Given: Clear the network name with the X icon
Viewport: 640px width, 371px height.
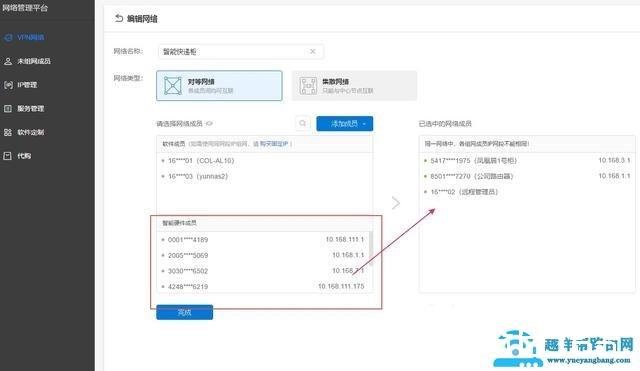Looking at the screenshot, I should [313, 51].
